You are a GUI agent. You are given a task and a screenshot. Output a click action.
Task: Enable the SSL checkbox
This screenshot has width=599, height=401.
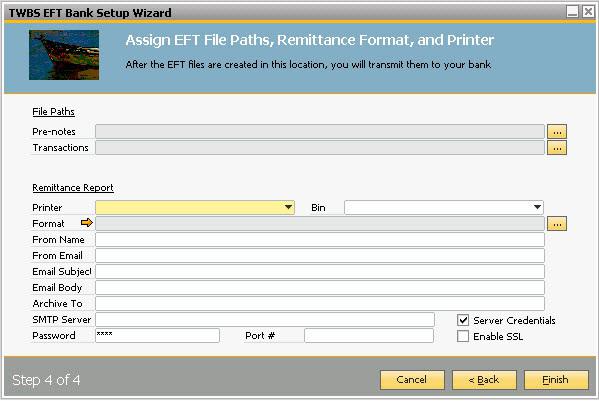click(x=463, y=336)
